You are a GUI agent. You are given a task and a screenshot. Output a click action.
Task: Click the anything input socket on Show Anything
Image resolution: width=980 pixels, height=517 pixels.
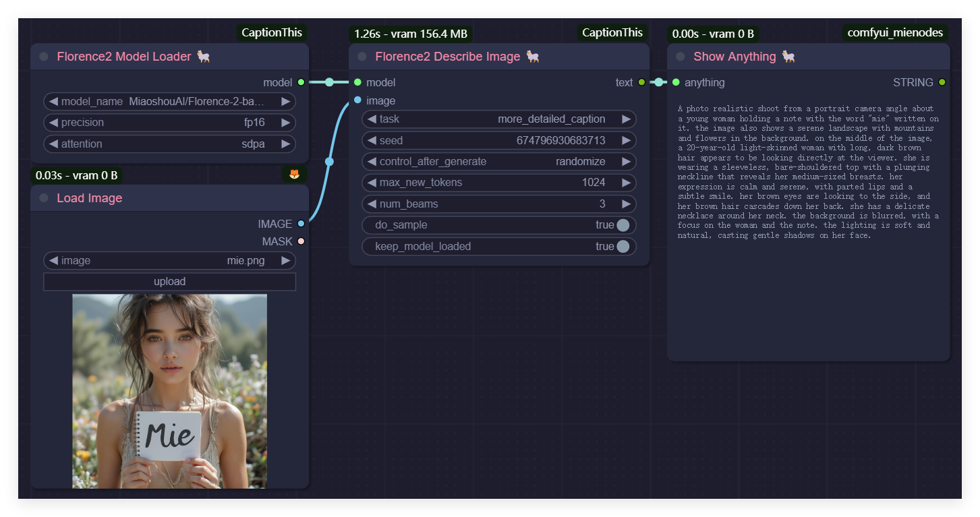676,82
